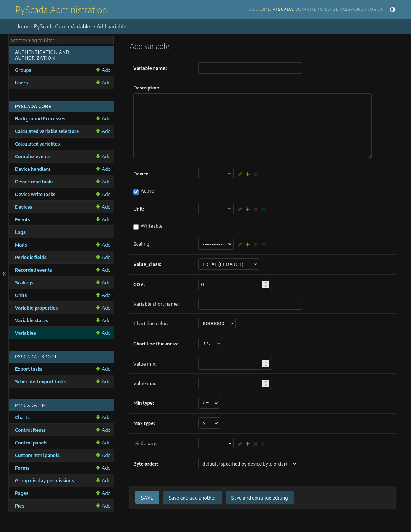Toggle the light/dark theme icon
The height and width of the screenshot is (532, 411).
(393, 10)
